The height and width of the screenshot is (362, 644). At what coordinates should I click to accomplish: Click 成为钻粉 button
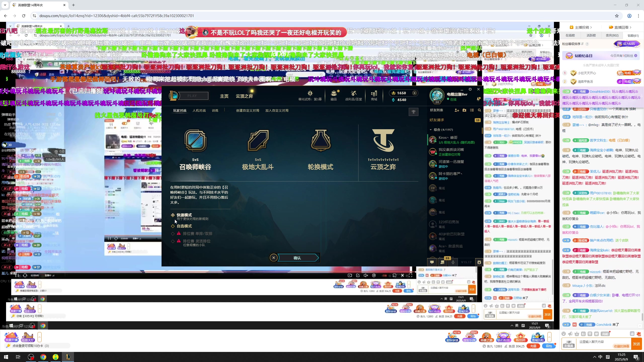pyautogui.click(x=627, y=44)
